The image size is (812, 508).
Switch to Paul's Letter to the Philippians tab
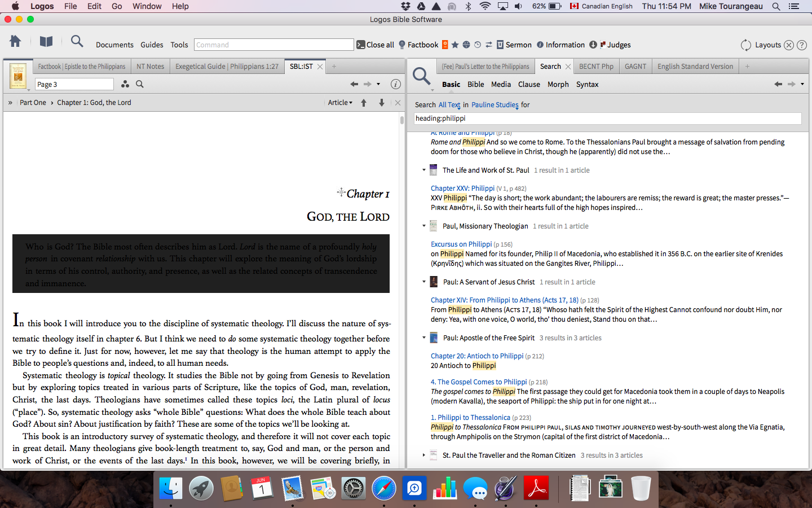(486, 67)
